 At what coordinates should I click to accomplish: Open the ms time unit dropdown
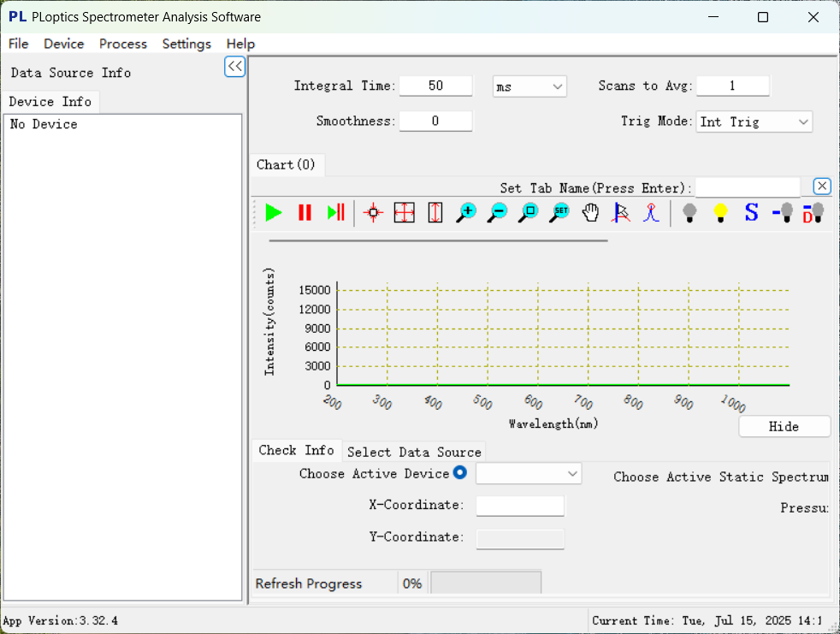point(529,86)
